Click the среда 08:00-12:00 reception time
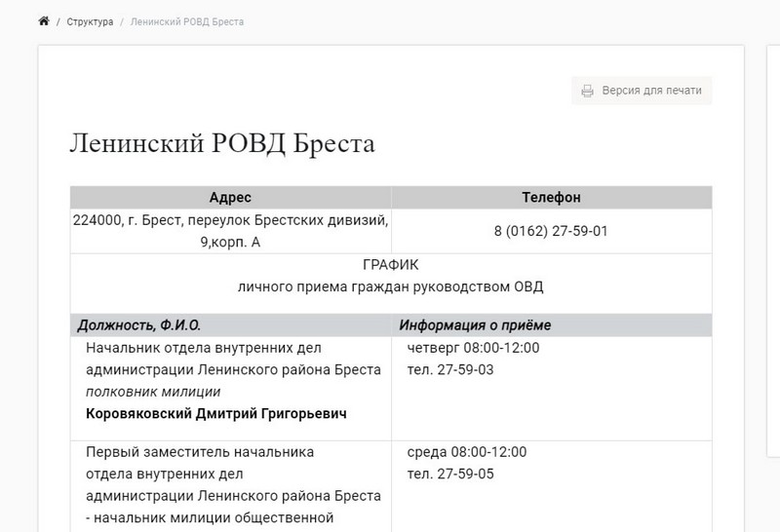This screenshot has height=532, width=780. coord(467,453)
